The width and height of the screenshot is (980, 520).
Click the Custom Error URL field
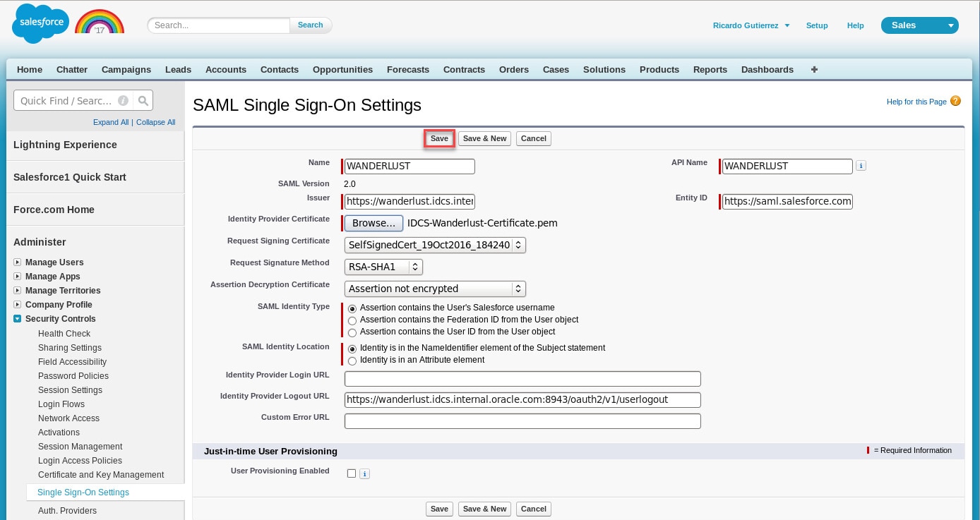click(x=522, y=421)
